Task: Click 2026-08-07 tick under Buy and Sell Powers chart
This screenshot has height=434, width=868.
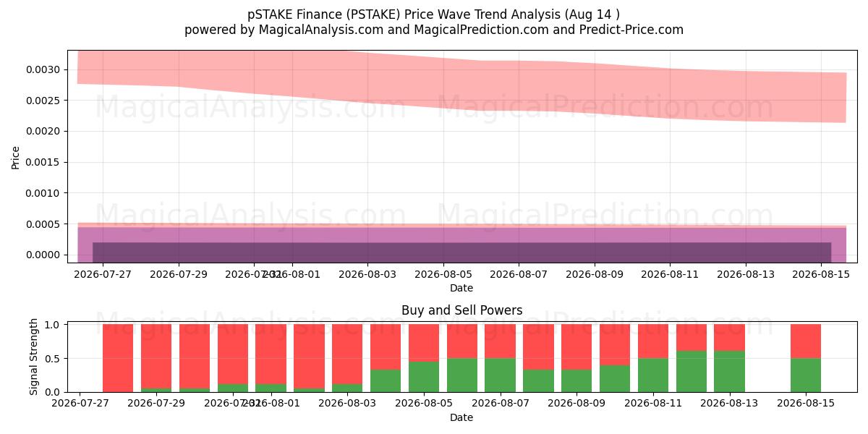Action: (500, 404)
